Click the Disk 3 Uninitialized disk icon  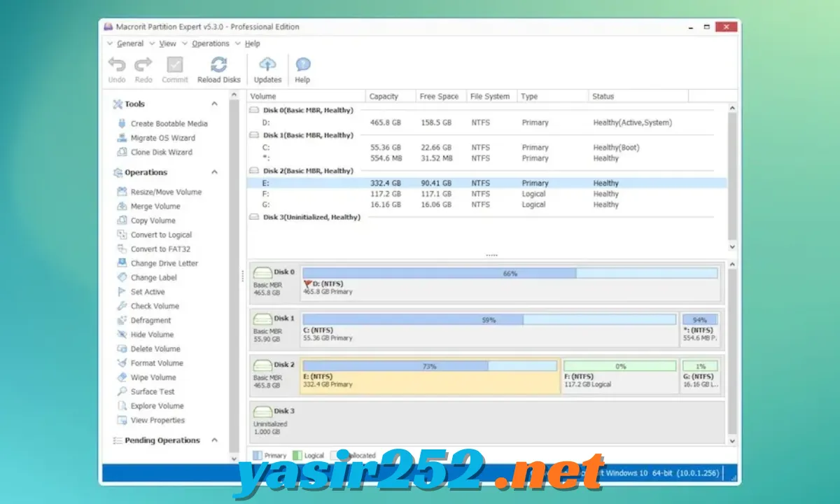point(262,412)
